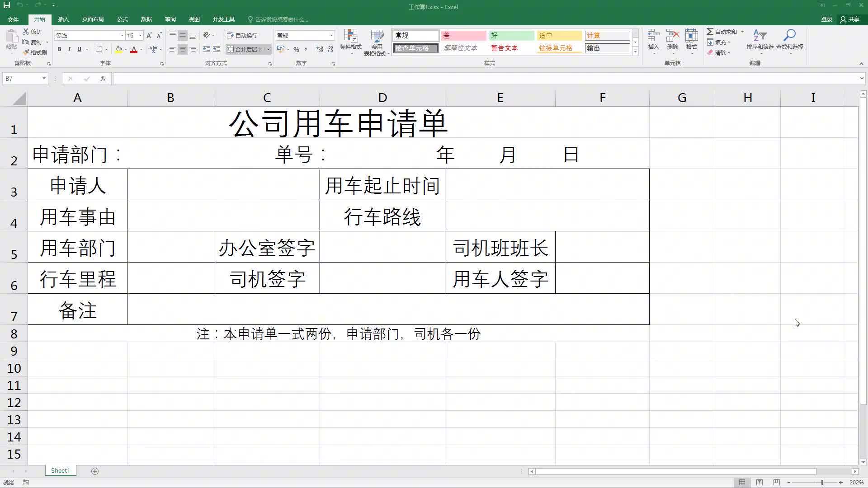
Task: Click the Sheet1 worksheet tab
Action: click(x=60, y=470)
